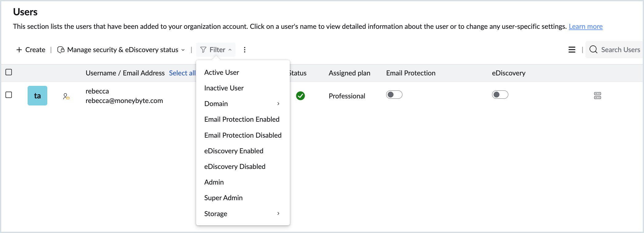Expand the Domain filter submenu
The image size is (644, 233).
[x=243, y=104]
